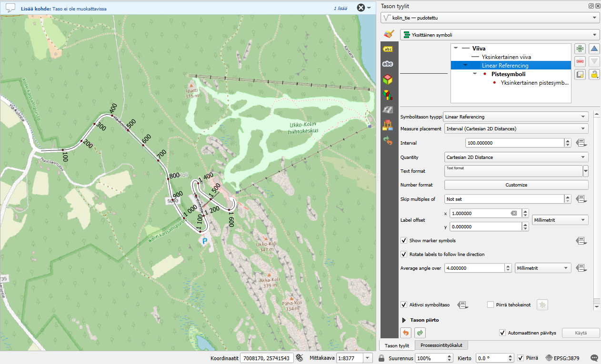This screenshot has height=364, width=601.
Task: Open the Text format dropdown arrow
Action: [586, 171]
